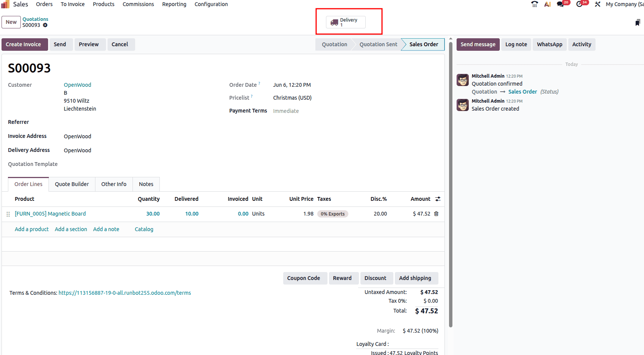644x355 pixels.
Task: Grab the Magnetic Board row handle
Action: 8,214
